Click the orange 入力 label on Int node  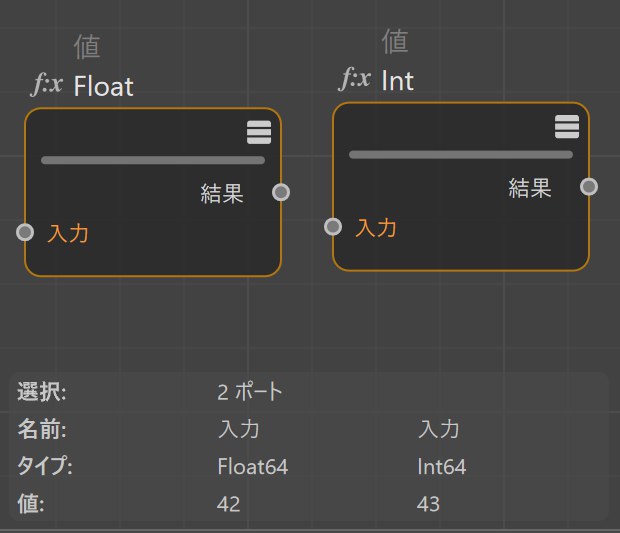pos(376,228)
